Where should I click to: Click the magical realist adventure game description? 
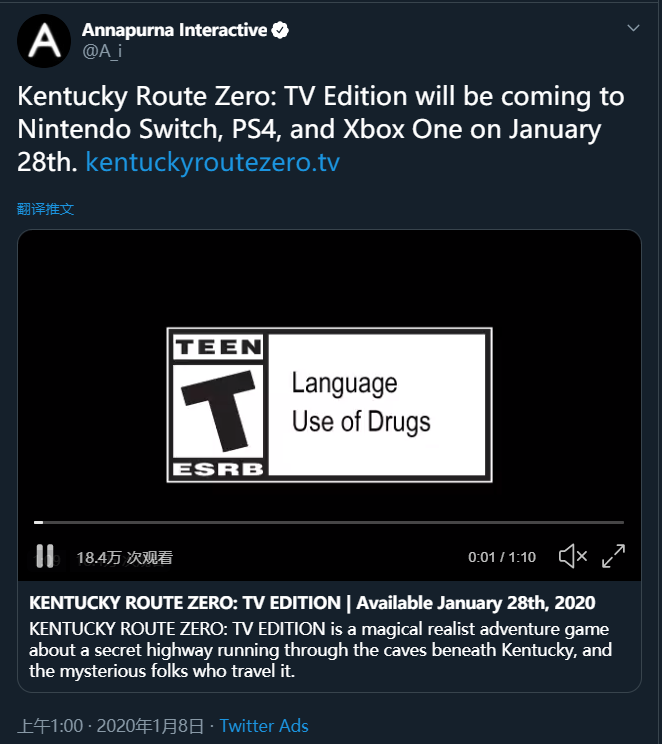tap(320, 650)
